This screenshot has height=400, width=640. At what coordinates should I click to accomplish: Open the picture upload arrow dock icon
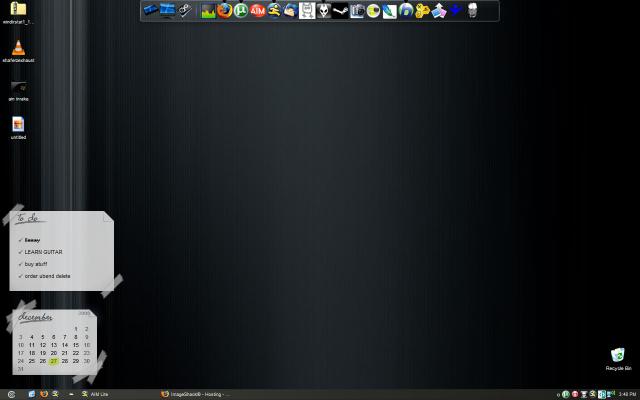439,11
